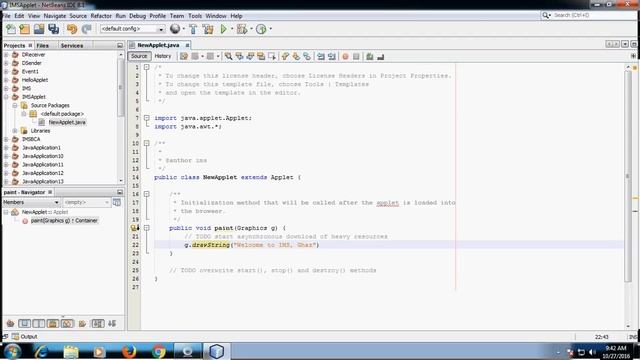Switch to the Files tab

point(42,46)
